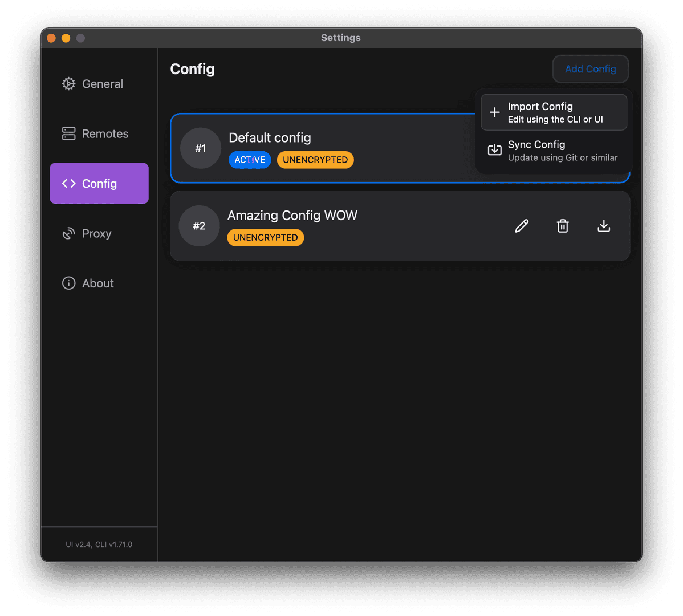Edit Amazing Config WOW with the pencil icon
Screen dimensions: 683x616
(522, 226)
